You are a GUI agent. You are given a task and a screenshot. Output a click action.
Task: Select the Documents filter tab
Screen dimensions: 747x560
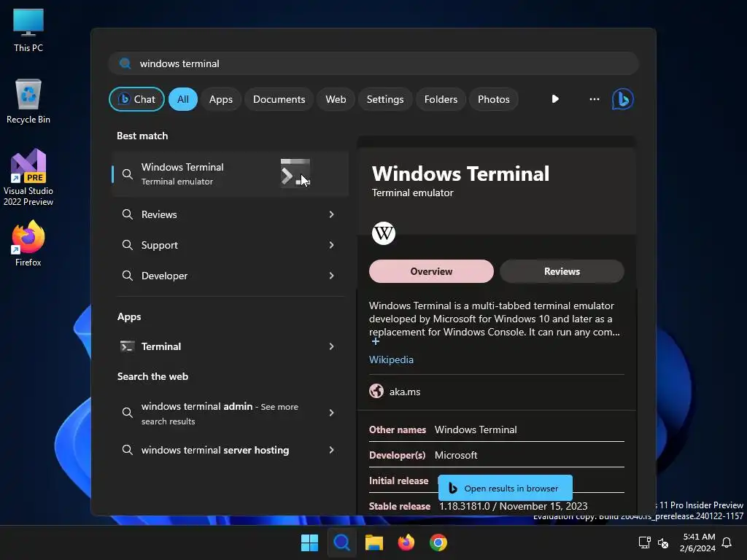tap(279, 99)
